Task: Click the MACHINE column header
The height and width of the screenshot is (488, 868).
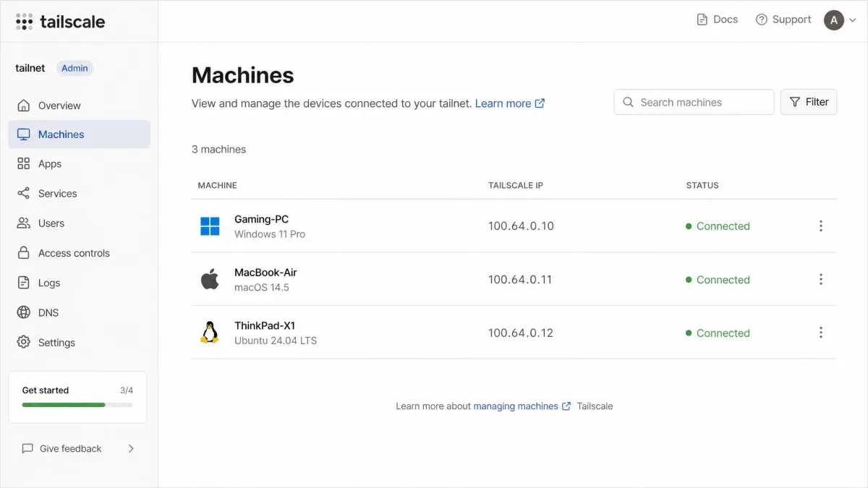Action: coord(217,186)
